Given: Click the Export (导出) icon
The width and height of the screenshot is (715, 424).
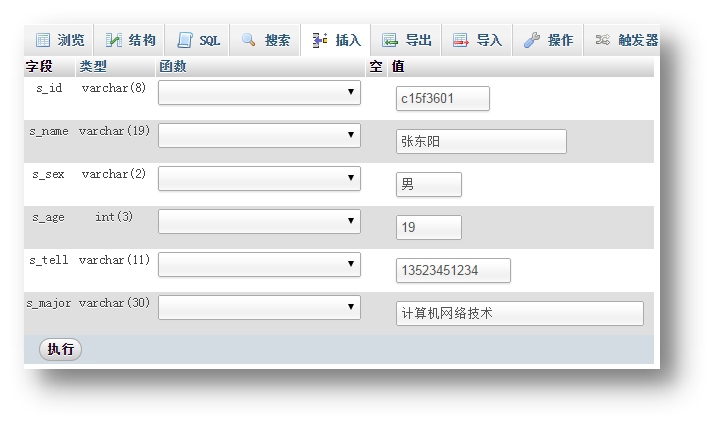Looking at the screenshot, I should [390, 40].
